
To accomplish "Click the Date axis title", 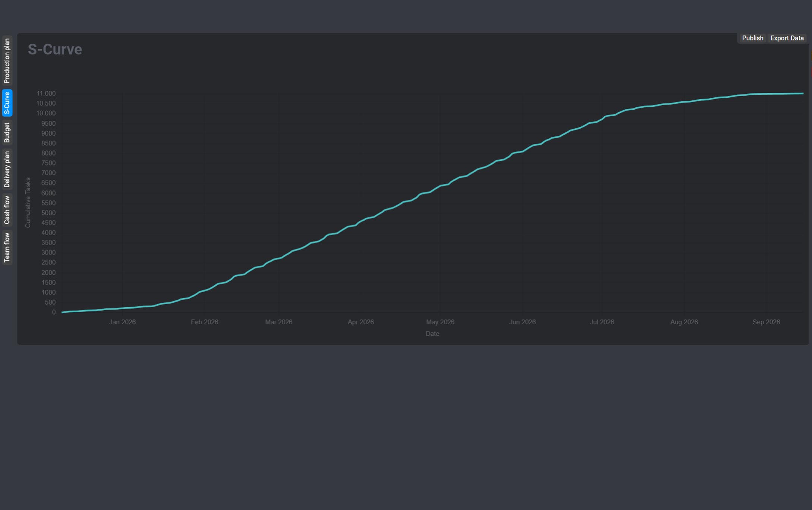I will point(432,334).
